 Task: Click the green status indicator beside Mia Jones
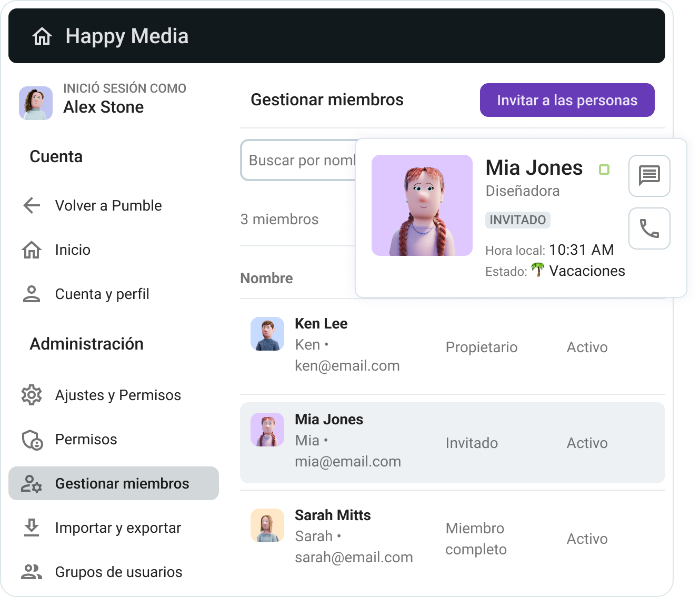click(605, 170)
